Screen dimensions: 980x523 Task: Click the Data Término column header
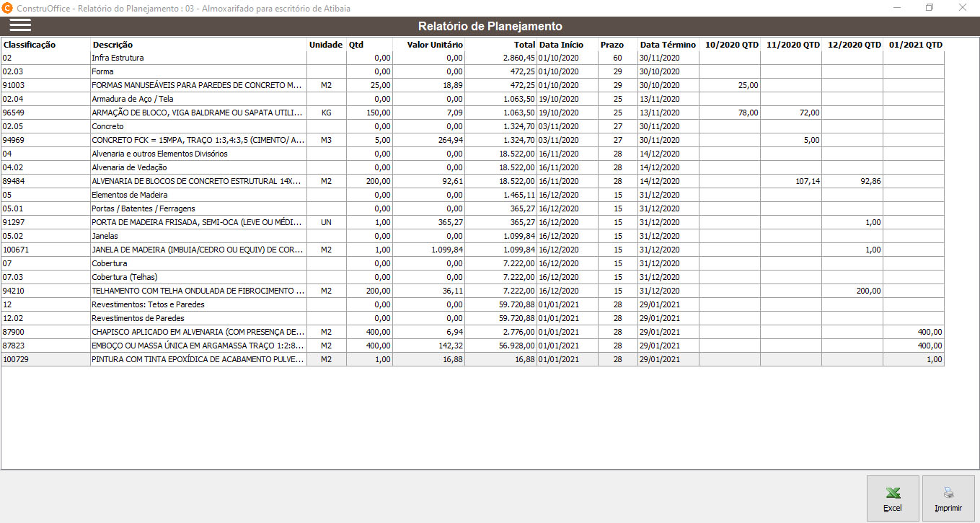668,45
